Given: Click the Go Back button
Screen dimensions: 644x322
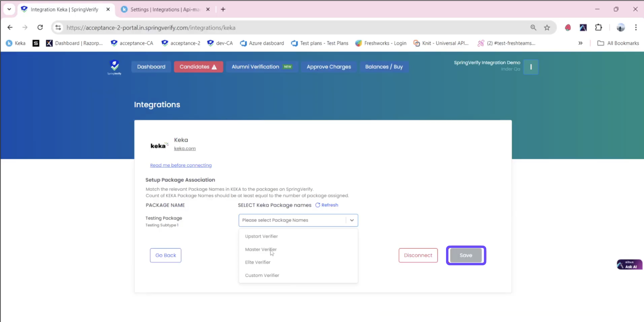Looking at the screenshot, I should tap(166, 255).
